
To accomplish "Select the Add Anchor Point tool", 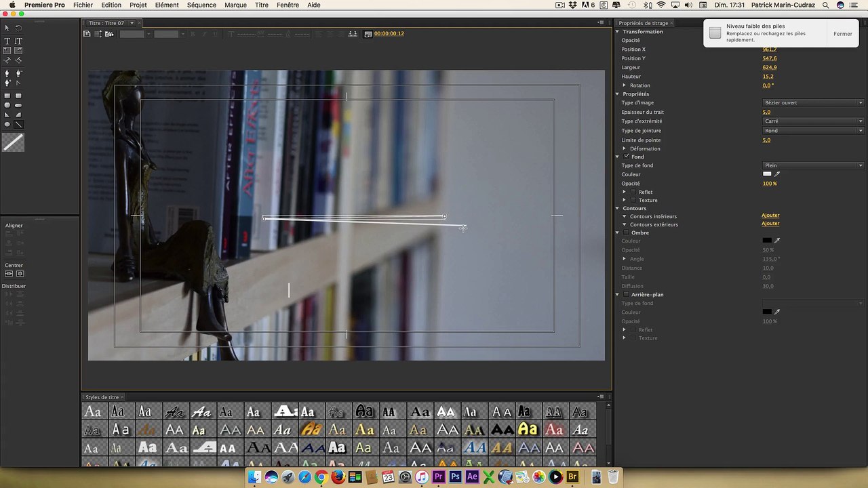I will [7, 83].
